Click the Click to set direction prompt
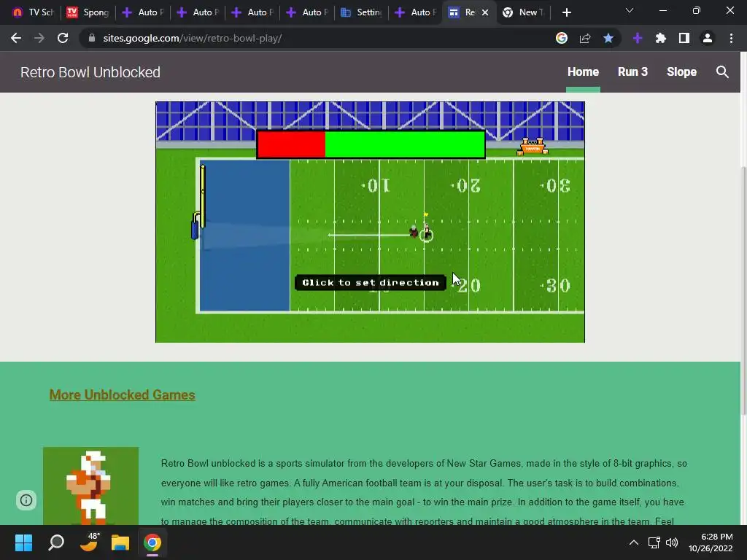The image size is (747, 560). pos(371,282)
